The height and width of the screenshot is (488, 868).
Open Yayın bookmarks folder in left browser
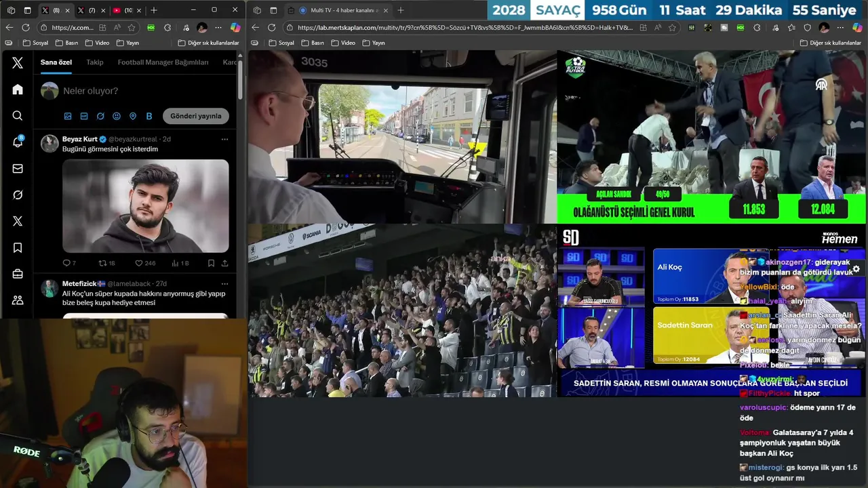coord(127,43)
